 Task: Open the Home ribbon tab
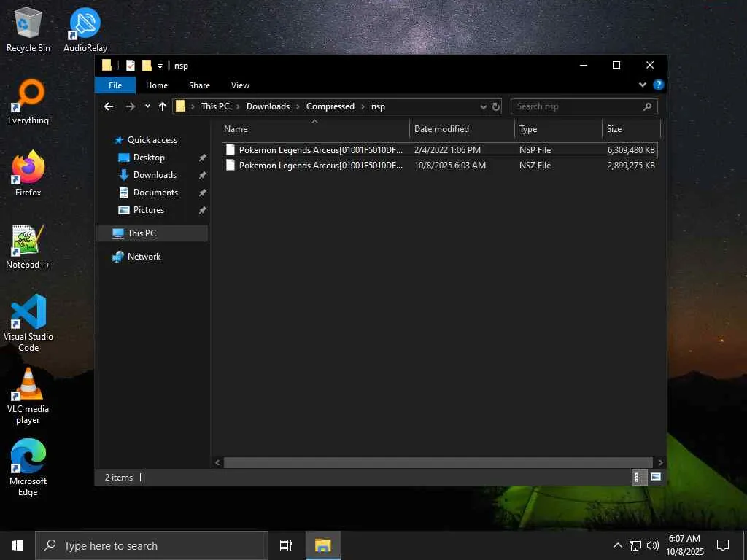[157, 85]
